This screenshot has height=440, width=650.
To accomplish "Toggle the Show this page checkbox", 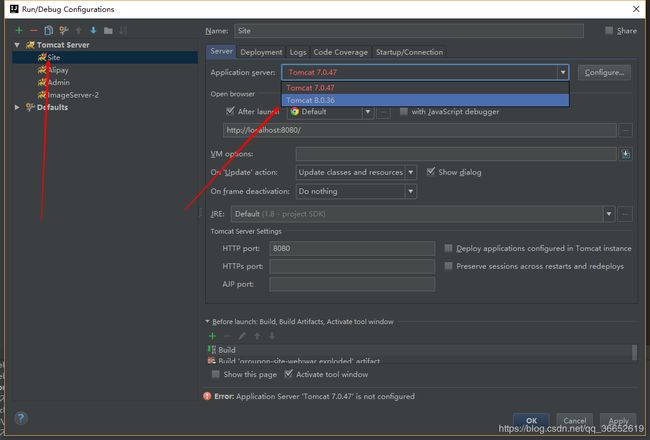I will tap(216, 374).
